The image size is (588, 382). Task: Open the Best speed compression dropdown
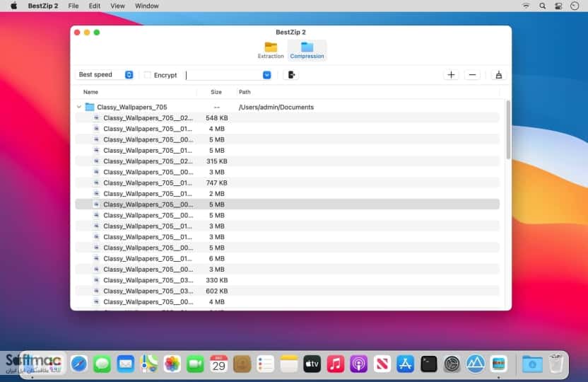pos(105,75)
